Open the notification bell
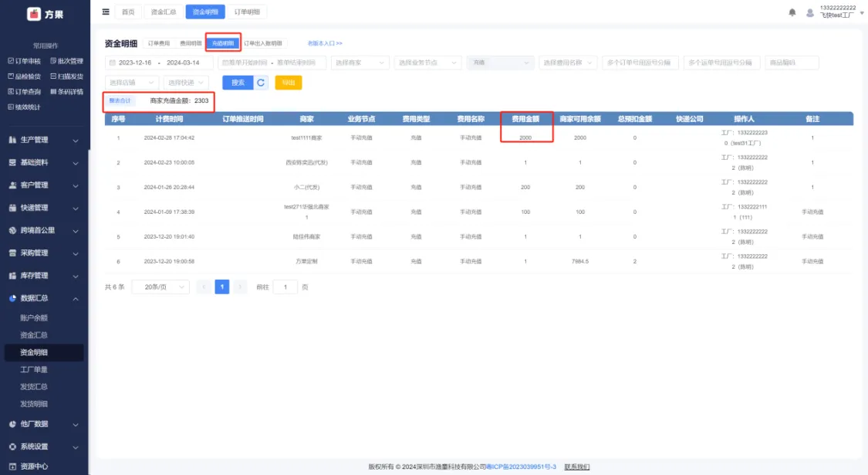 792,12
